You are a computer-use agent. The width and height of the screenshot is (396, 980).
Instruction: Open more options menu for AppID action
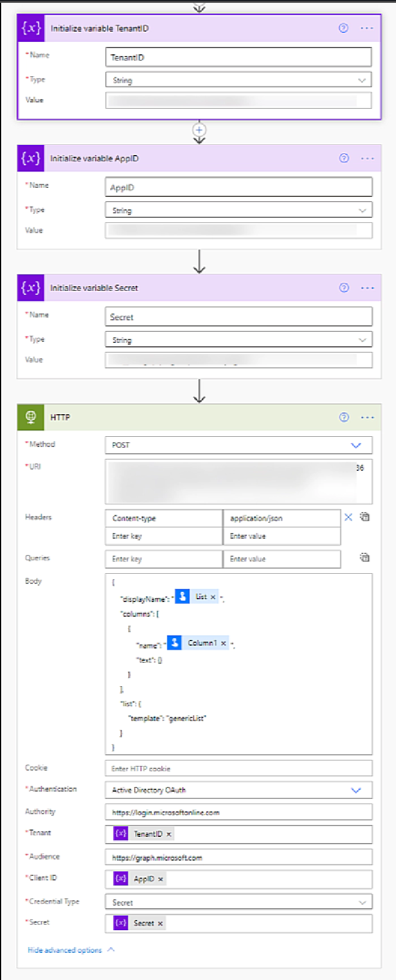click(367, 158)
